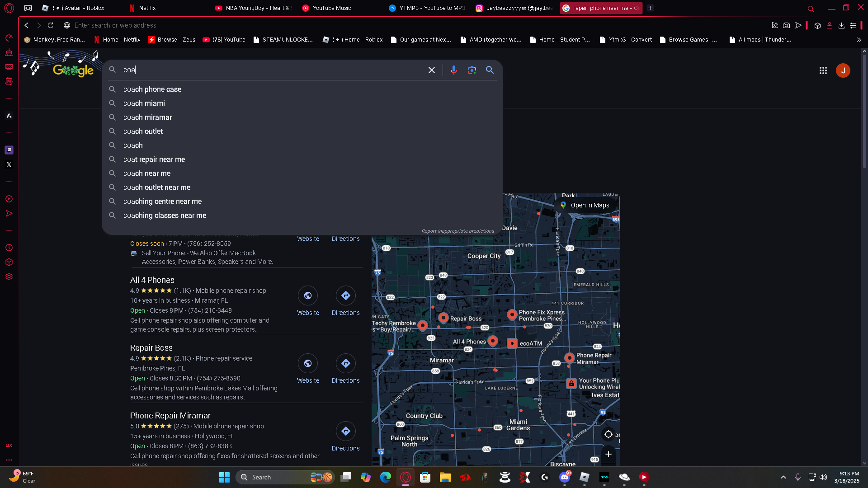Submit search with the magnifier button
Image resolution: width=868 pixels, height=488 pixels.
[x=490, y=70]
